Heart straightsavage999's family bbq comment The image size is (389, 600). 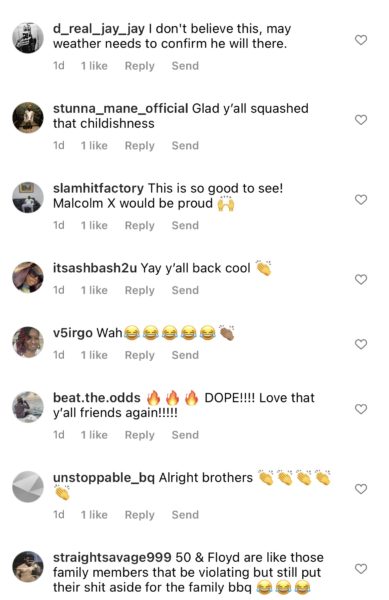click(361, 569)
